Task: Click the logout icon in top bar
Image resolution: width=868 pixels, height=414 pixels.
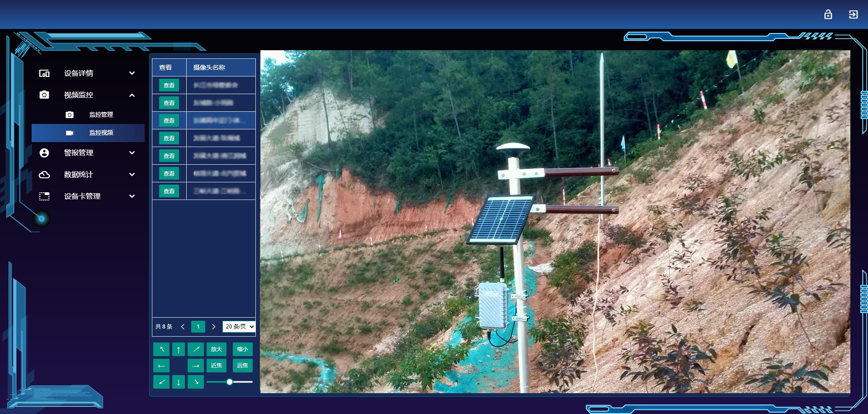Action: [x=853, y=14]
